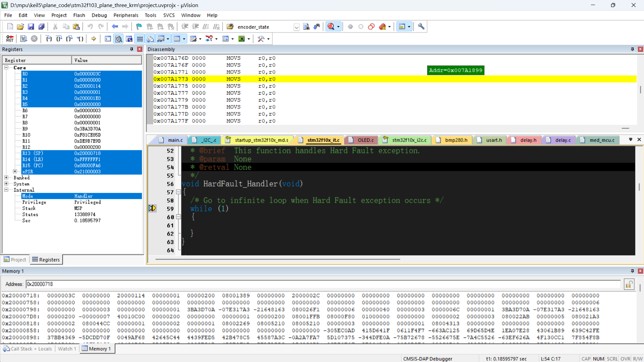Kill all breakpoints icon
This screenshot has height=362, width=644.
(x=382, y=27)
